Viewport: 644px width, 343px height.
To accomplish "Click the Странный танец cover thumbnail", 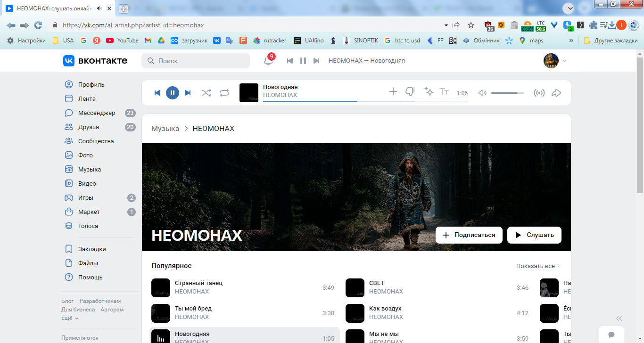I will [x=161, y=288].
